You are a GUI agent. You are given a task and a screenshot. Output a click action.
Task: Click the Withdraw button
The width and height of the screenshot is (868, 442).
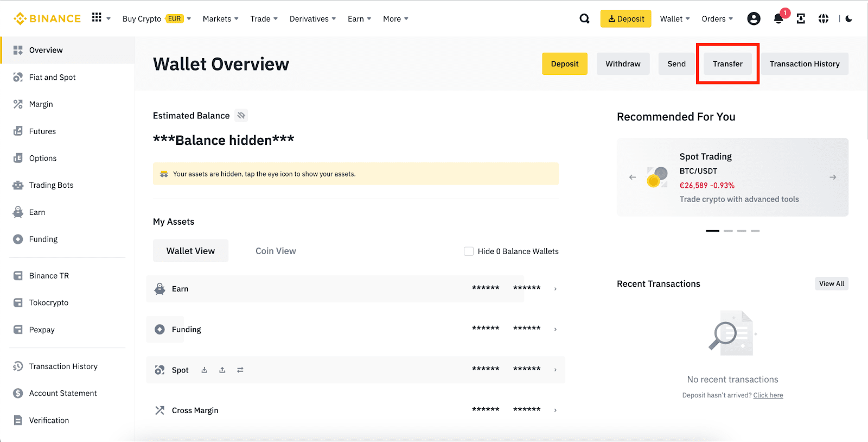(x=623, y=64)
